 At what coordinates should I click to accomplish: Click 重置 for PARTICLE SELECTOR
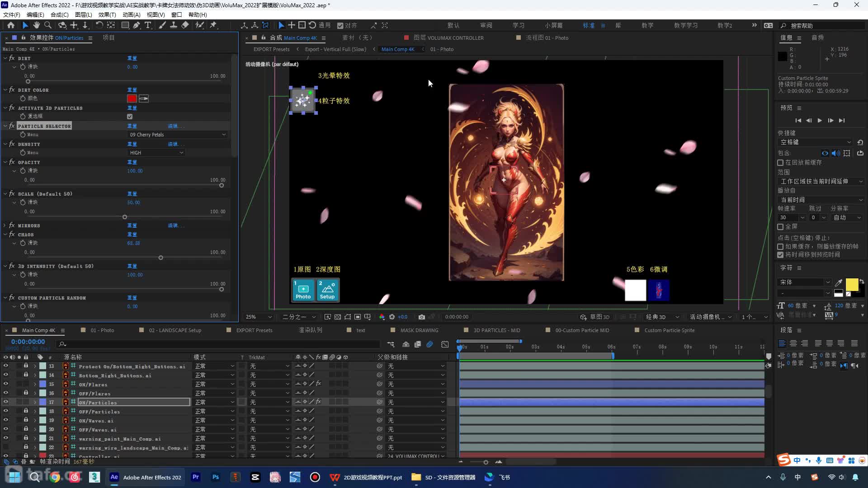[x=132, y=126]
